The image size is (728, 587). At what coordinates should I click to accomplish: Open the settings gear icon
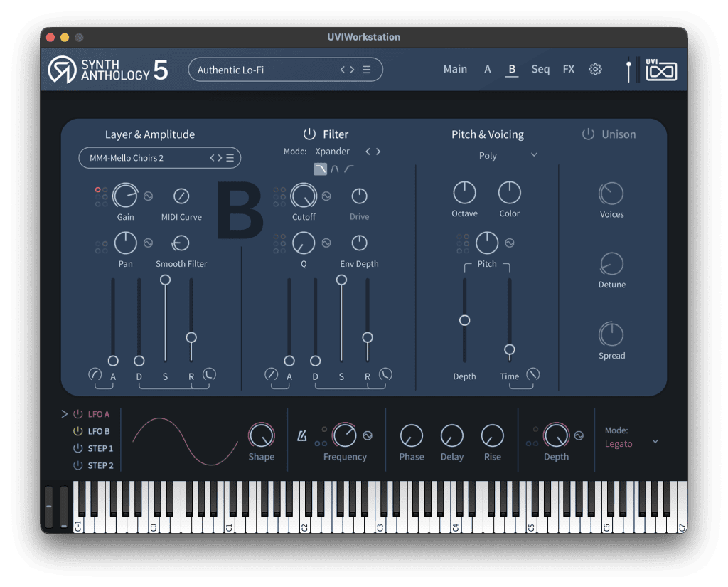(x=595, y=69)
